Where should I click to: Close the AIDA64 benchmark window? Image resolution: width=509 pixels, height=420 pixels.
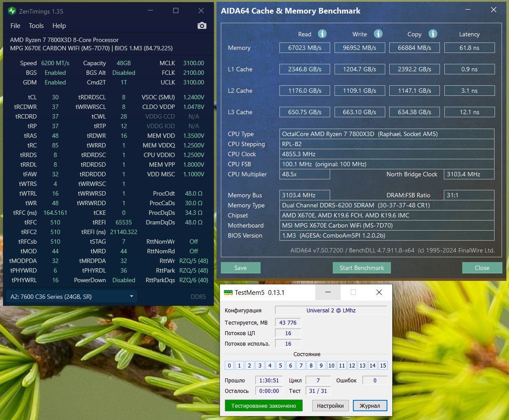click(493, 10)
